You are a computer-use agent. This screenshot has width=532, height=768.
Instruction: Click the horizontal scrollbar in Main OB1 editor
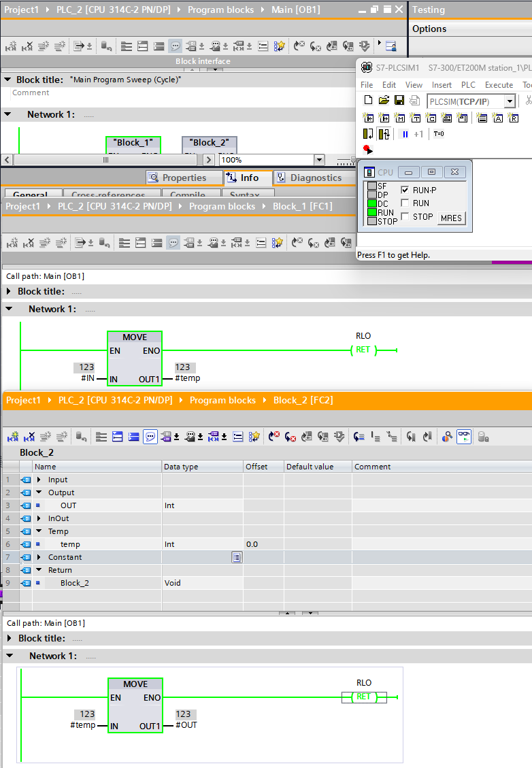105,160
